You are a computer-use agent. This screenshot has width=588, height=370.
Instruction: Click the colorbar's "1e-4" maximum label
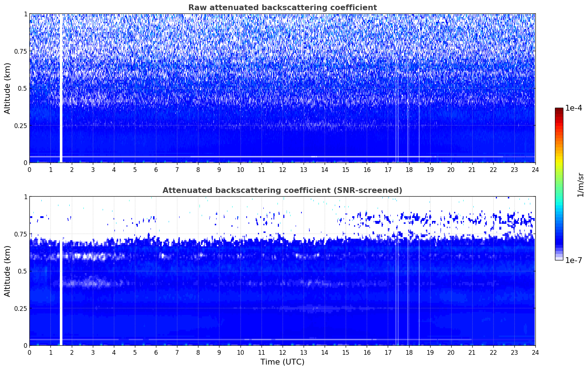point(573,108)
